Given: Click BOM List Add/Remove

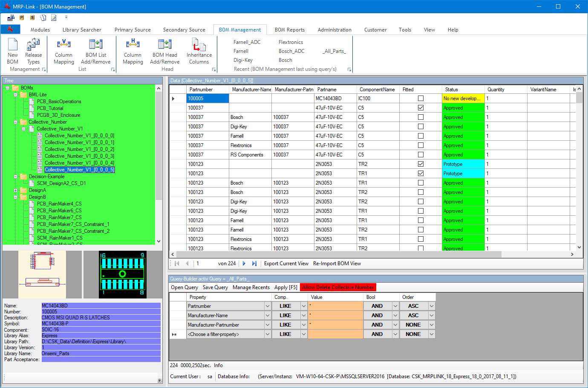Looking at the screenshot, I should point(96,51).
